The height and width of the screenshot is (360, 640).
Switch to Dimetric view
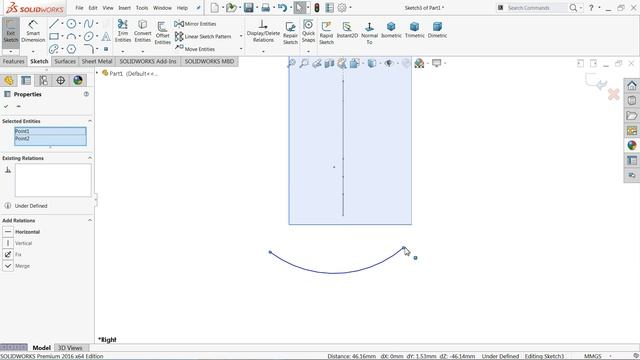[x=437, y=30]
